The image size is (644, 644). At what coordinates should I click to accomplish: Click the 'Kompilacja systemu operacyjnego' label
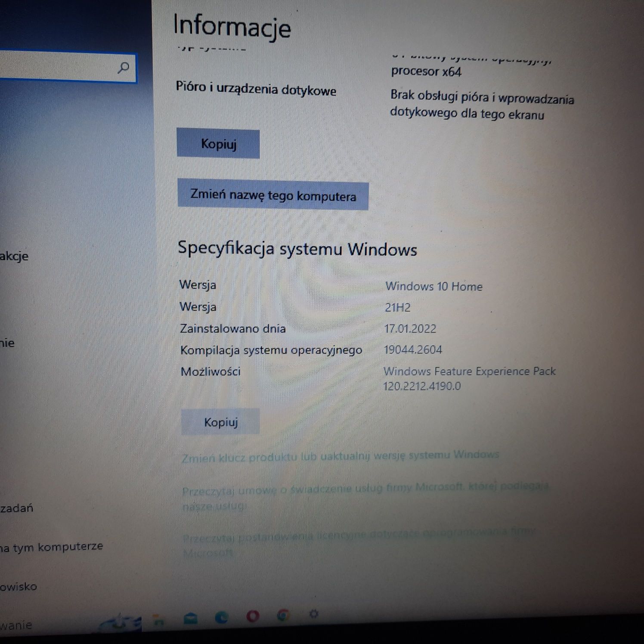pos(271,350)
